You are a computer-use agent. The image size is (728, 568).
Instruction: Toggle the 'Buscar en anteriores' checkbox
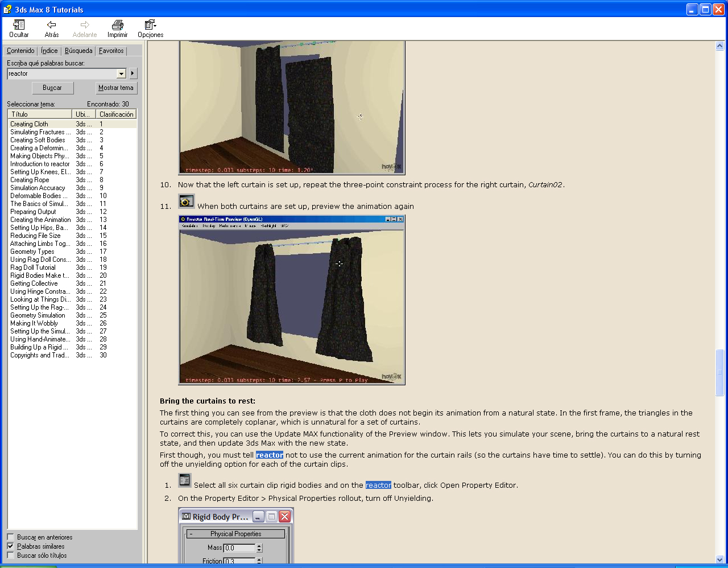click(x=10, y=537)
